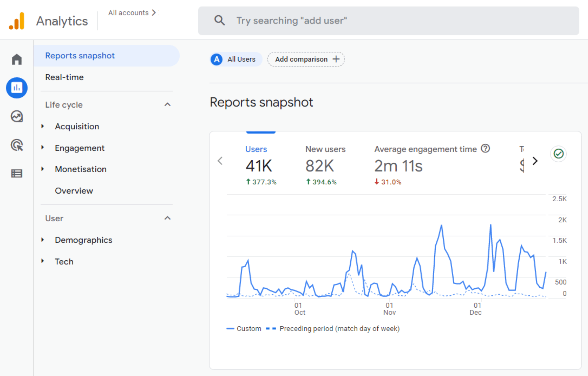Screen dimensions: 588x376
Task: Click the 41K users value
Action: (x=259, y=166)
